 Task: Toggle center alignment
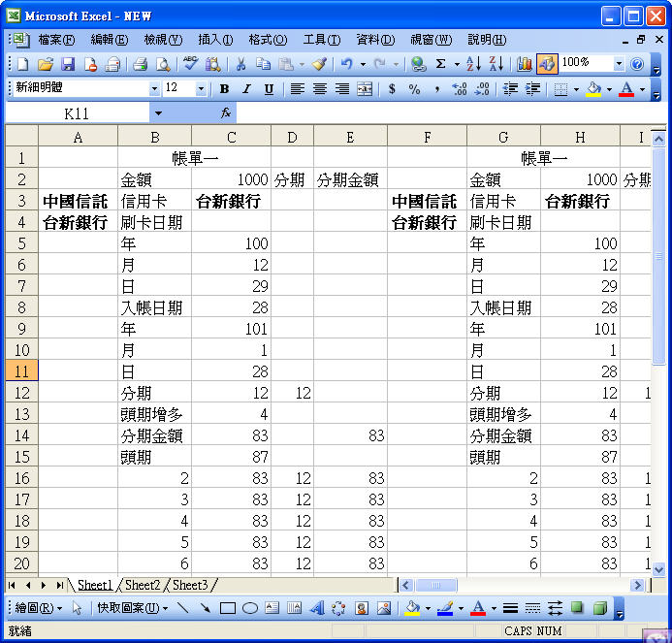319,89
